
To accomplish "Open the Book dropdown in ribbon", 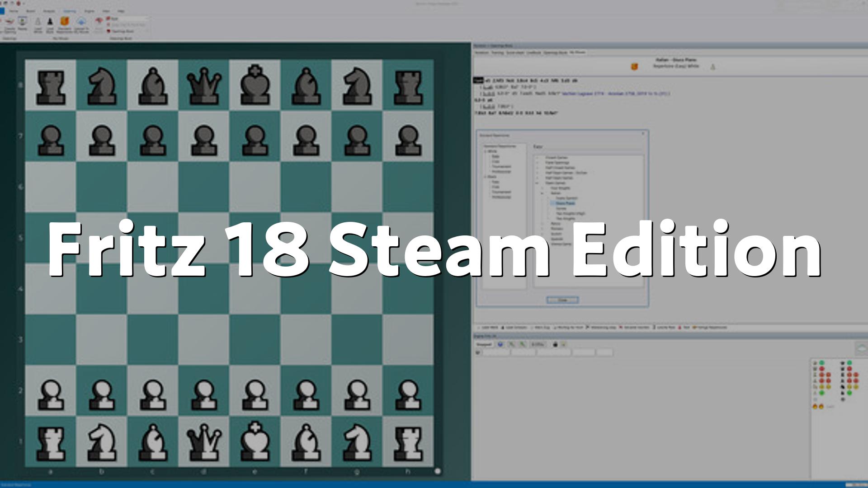I will click(x=127, y=19).
